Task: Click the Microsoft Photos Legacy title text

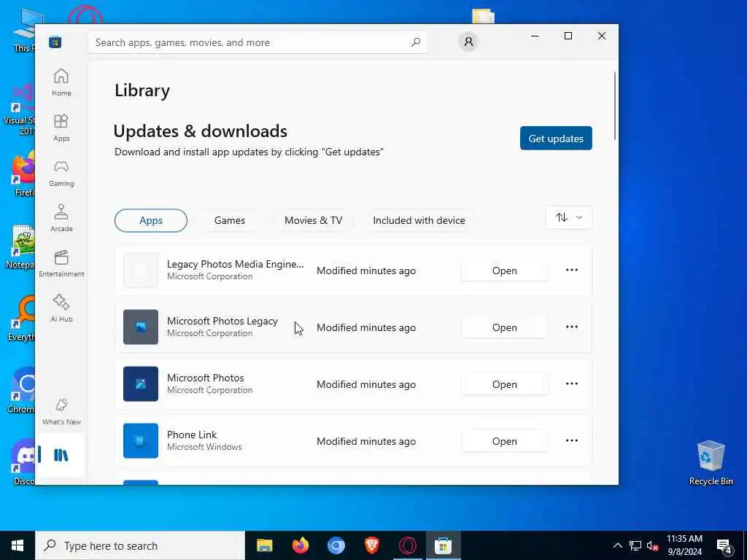Action: click(222, 321)
